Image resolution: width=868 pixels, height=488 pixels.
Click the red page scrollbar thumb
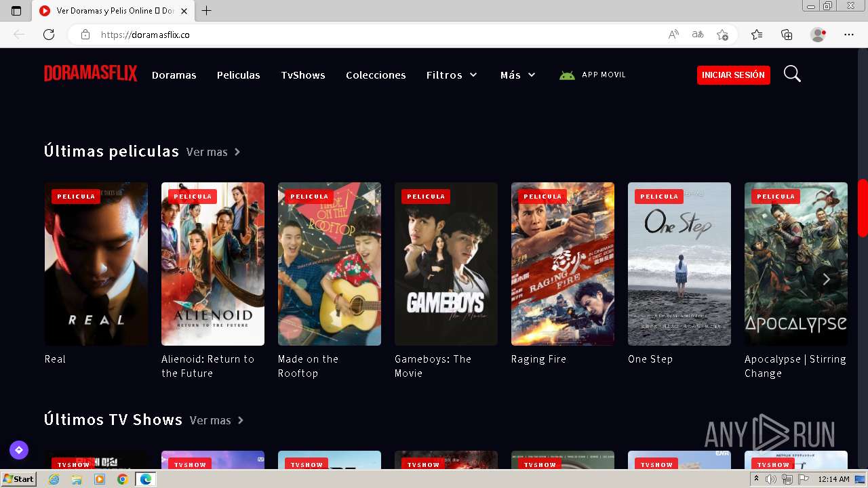coord(863,207)
